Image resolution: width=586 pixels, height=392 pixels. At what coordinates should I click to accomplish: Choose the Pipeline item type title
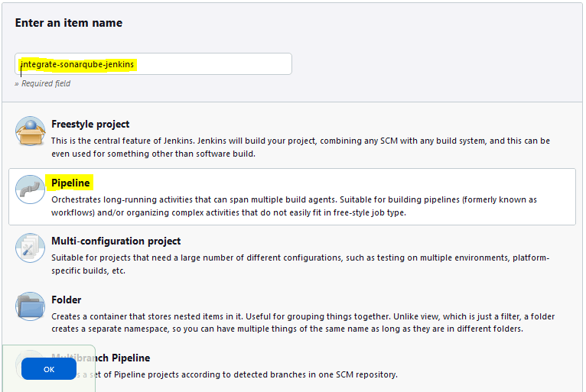coord(70,183)
